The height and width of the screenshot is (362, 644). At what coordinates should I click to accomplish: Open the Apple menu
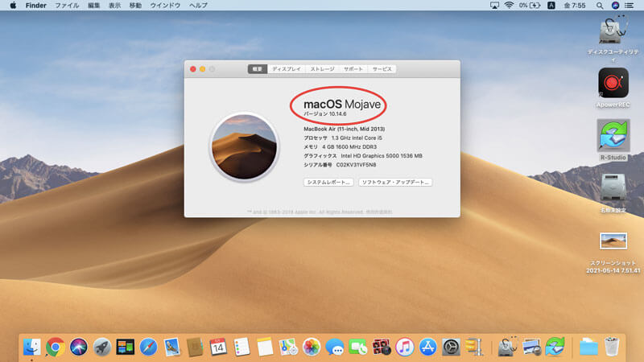[13, 6]
